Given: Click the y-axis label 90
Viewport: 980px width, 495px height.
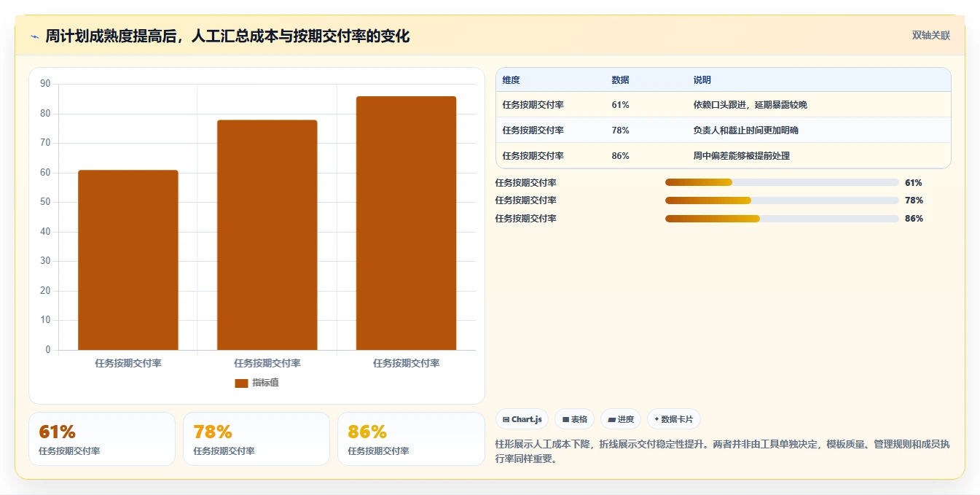Looking at the screenshot, I should point(45,84).
